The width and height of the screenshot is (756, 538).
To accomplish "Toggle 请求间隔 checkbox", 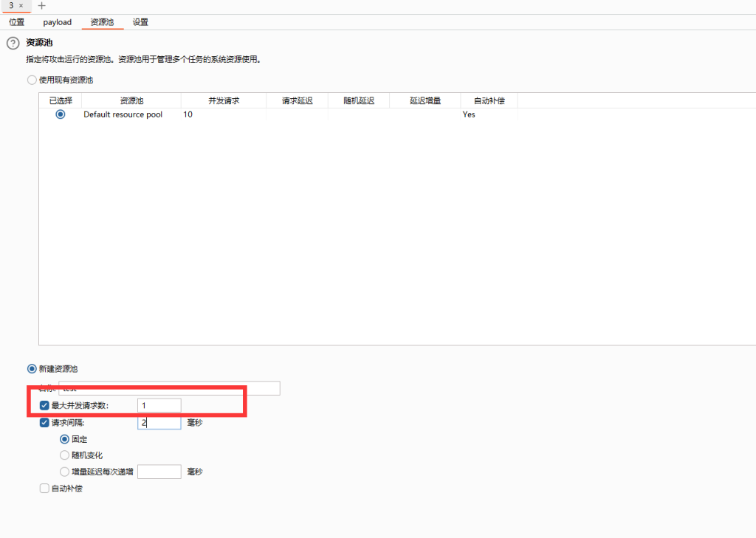I will [x=44, y=423].
